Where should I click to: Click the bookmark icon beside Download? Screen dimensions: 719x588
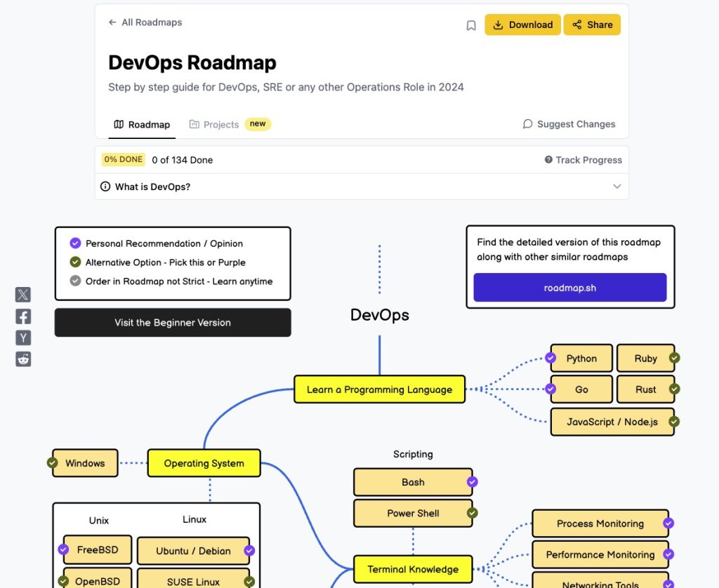[471, 25]
